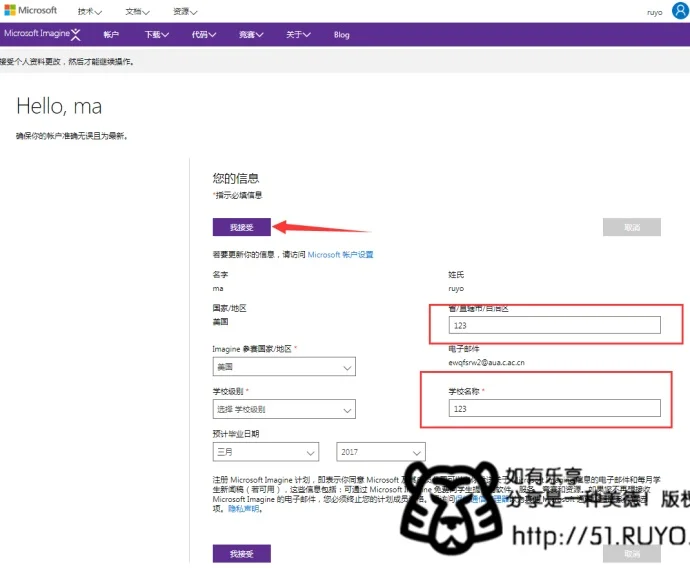This screenshot has height=571, width=690.
Task: Open the Blog navigation link
Action: 341,35
